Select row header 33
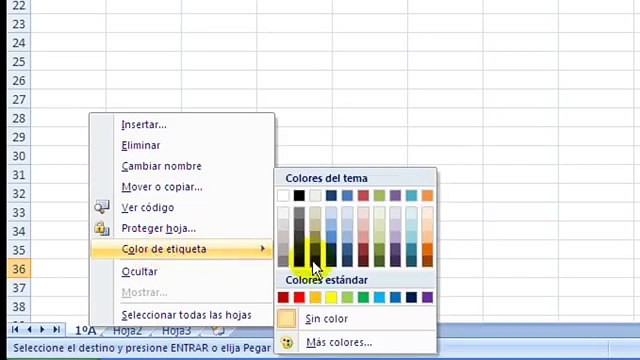This screenshot has width=640, height=360. pyautogui.click(x=19, y=212)
